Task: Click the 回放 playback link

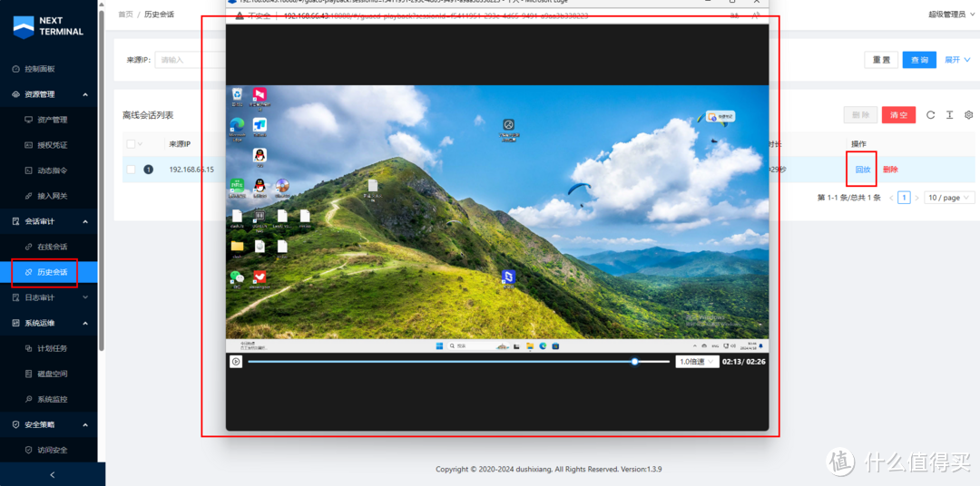Action: pos(862,170)
